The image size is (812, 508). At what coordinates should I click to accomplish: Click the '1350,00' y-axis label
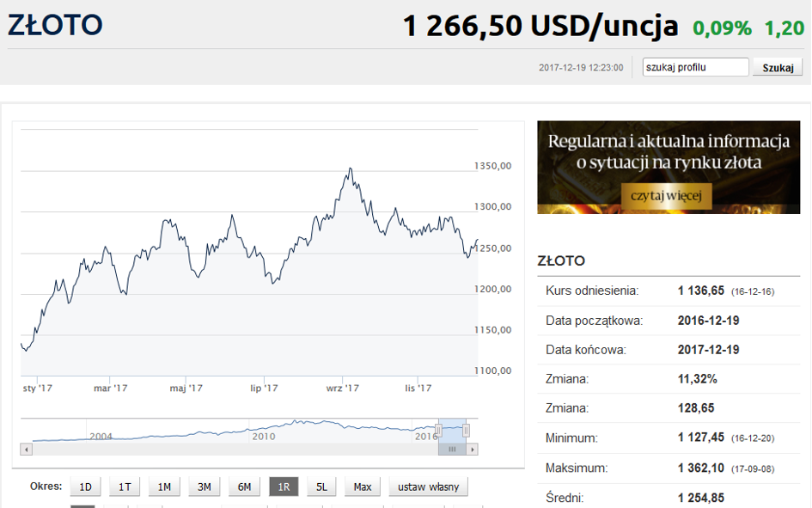coord(493,166)
